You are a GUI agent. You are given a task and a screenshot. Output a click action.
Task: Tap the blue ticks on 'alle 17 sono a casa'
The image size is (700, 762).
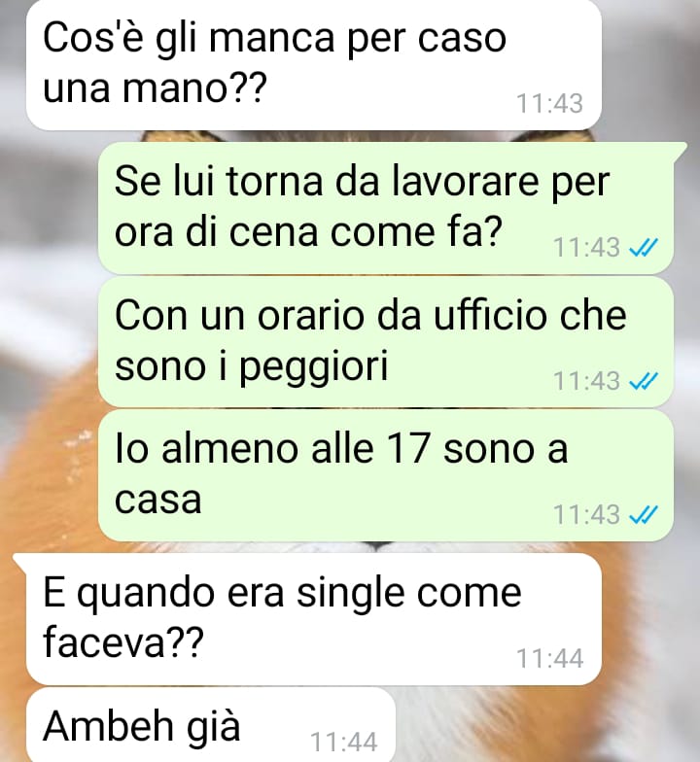coord(644,514)
